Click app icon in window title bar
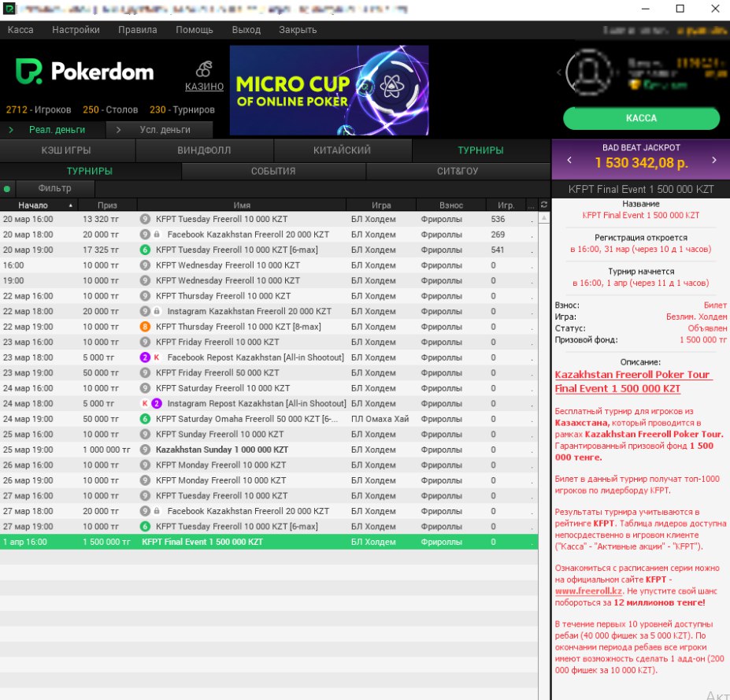 [x=9, y=9]
